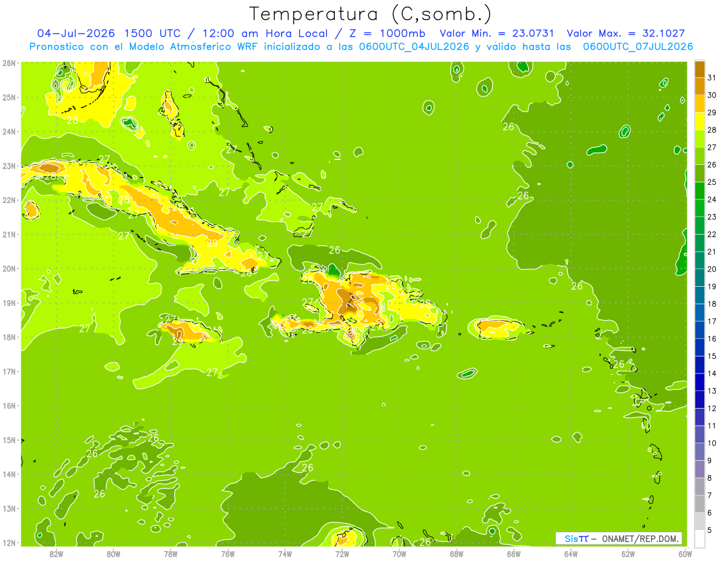Viewport: 728px width, 562px height.
Task: Pick the yellow legend swatch between 28 and 29
Action: pos(699,121)
